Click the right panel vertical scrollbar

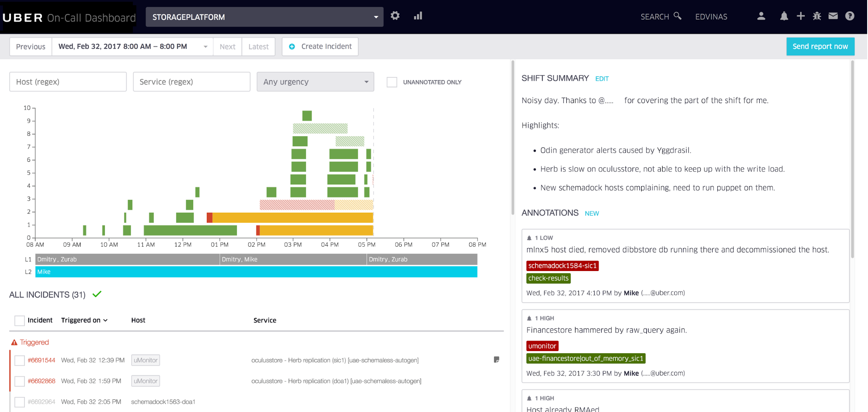pyautogui.click(x=852, y=159)
